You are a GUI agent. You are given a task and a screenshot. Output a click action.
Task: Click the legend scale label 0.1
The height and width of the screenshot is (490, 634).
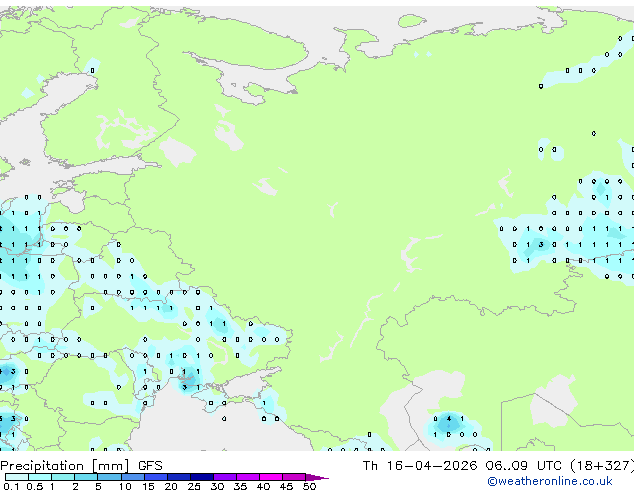pos(11,486)
